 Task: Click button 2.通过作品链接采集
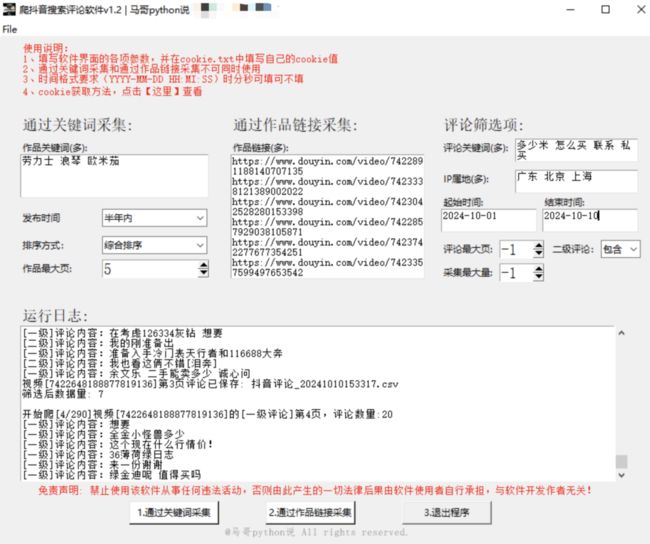(x=310, y=512)
